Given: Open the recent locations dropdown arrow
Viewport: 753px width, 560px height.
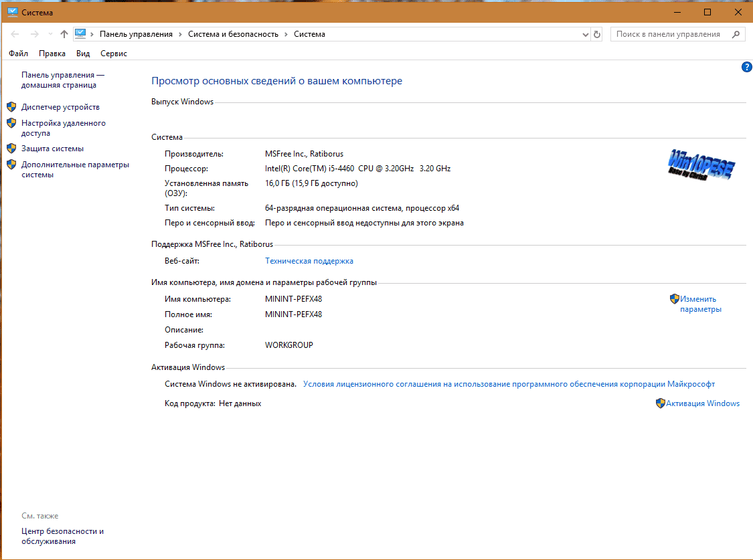Looking at the screenshot, I should (50, 34).
